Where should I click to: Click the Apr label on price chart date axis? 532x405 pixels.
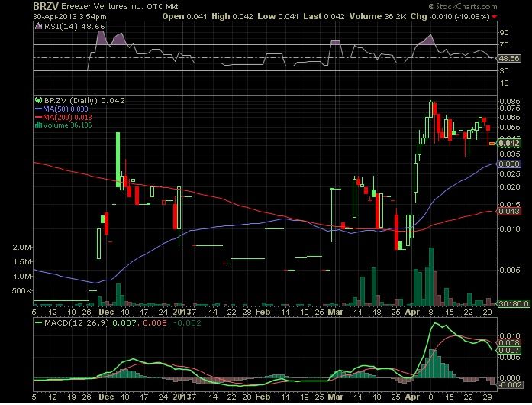pyautogui.click(x=412, y=312)
